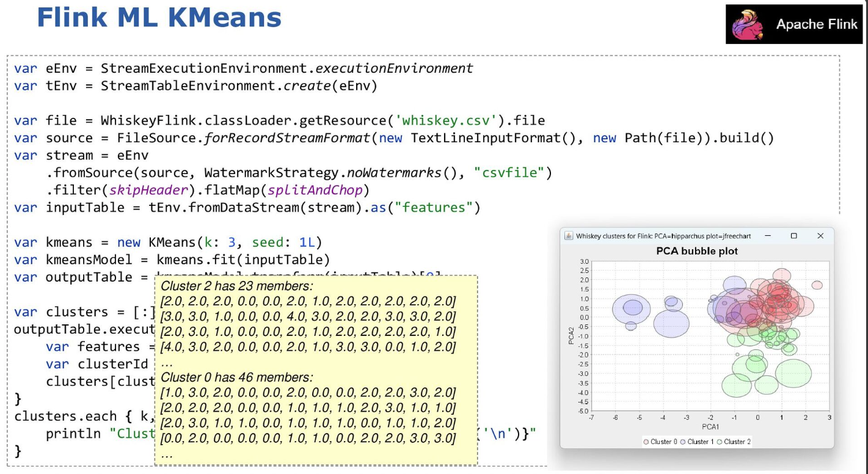
Task: Click the chart window title text
Action: point(663,236)
